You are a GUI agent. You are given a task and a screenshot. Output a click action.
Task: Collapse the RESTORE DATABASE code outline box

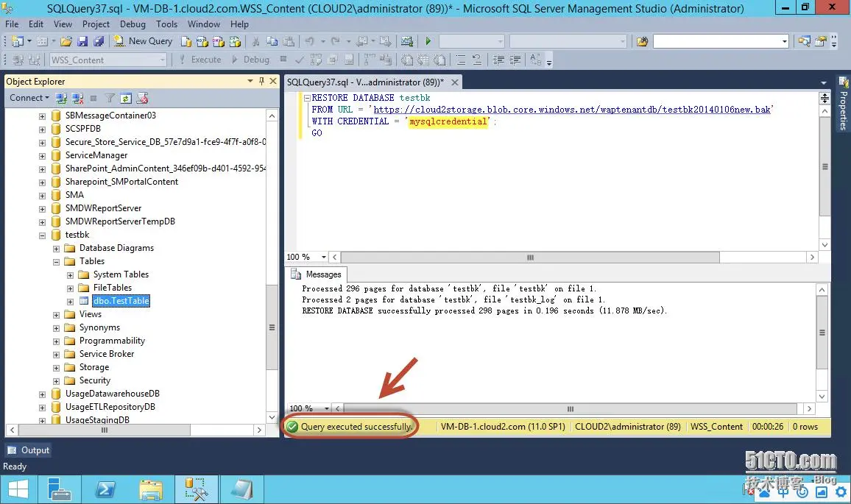307,98
